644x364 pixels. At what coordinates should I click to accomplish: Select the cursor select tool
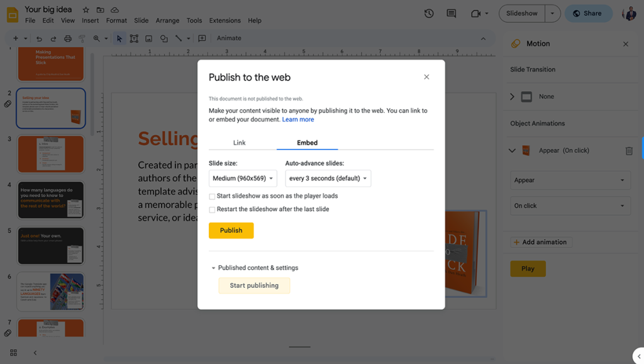pos(119,38)
